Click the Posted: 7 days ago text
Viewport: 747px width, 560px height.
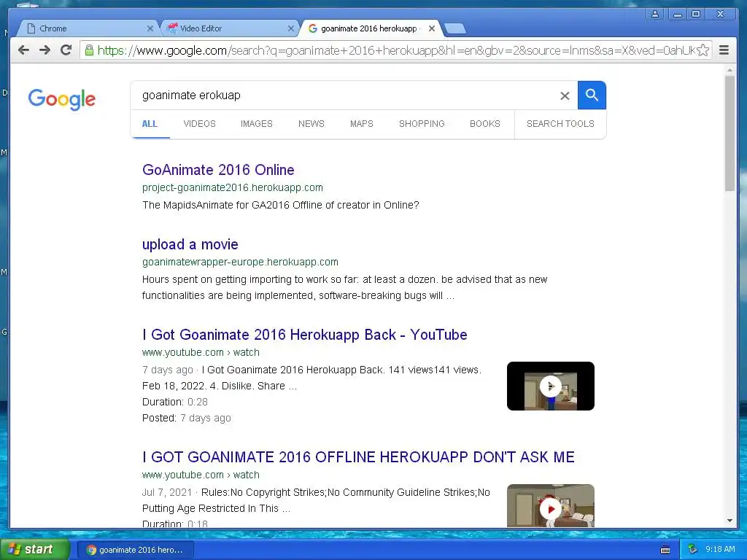pyautogui.click(x=186, y=418)
